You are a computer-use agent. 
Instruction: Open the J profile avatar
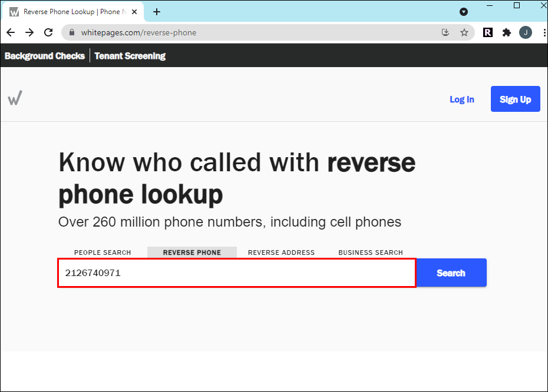[x=525, y=32]
